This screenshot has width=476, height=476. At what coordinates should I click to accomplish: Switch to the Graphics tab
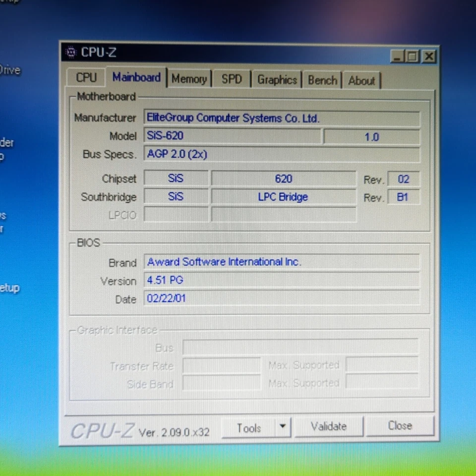pos(277,78)
